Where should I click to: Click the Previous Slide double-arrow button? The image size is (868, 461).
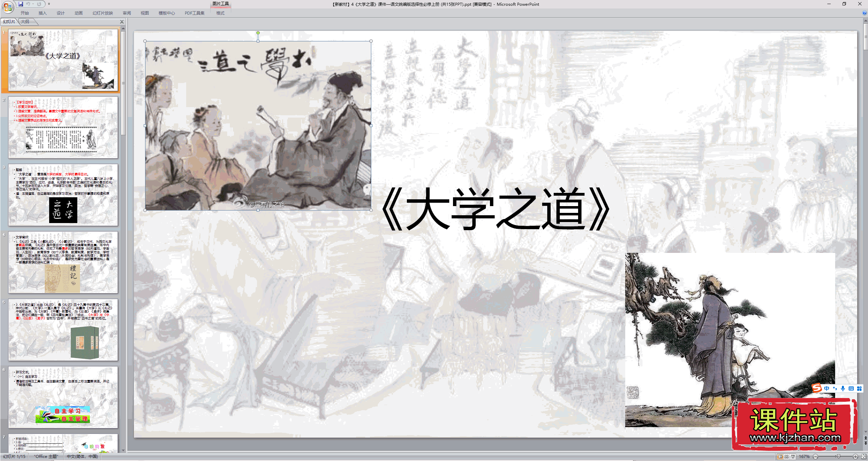tap(866, 438)
